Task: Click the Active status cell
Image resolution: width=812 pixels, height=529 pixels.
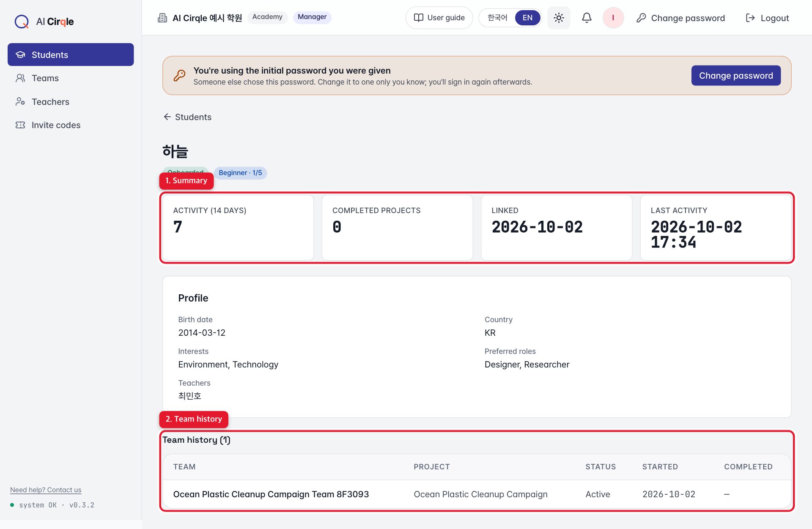Action: tap(598, 494)
